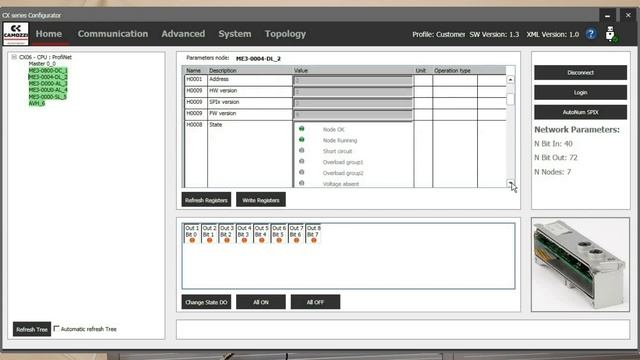Open the blue help question-mark icon
640x360 pixels.
(x=591, y=34)
